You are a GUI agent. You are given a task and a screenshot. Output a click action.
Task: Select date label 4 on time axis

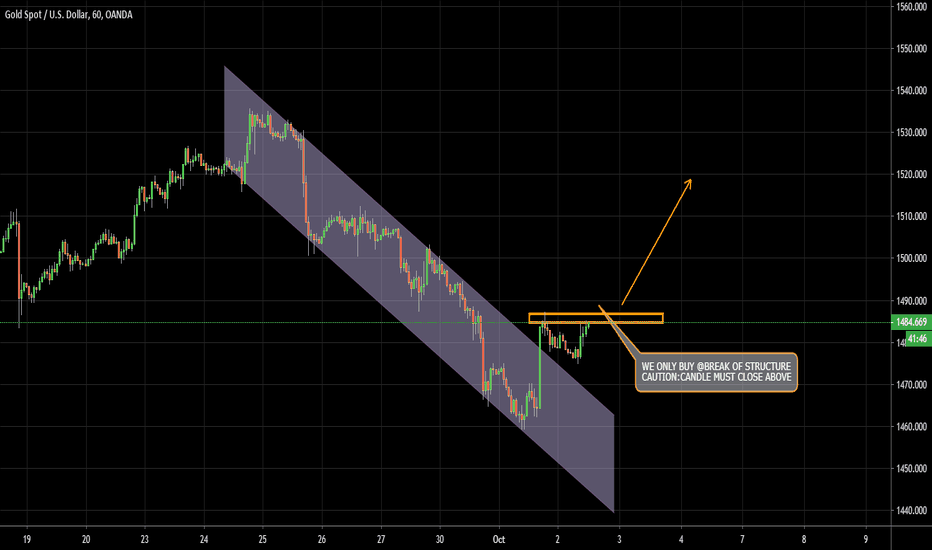tap(681, 540)
